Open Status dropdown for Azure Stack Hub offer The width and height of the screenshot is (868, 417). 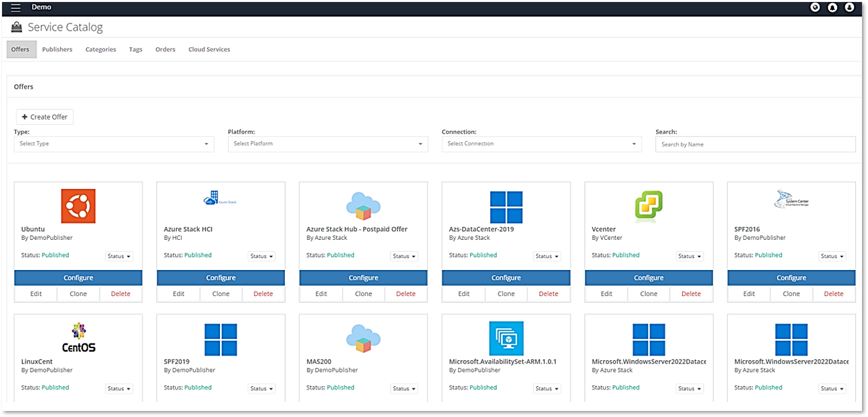click(x=404, y=257)
